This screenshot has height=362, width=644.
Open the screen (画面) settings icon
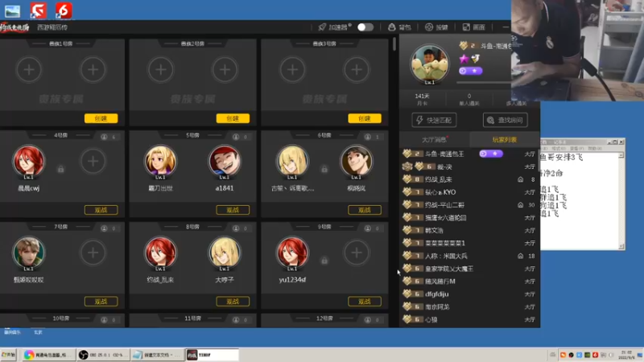click(466, 27)
